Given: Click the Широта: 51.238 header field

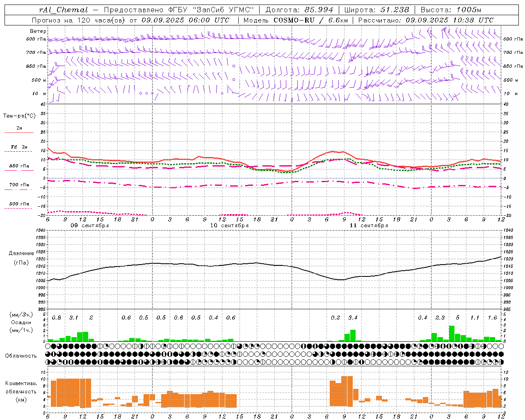Looking at the screenshot, I should pyautogui.click(x=377, y=10).
